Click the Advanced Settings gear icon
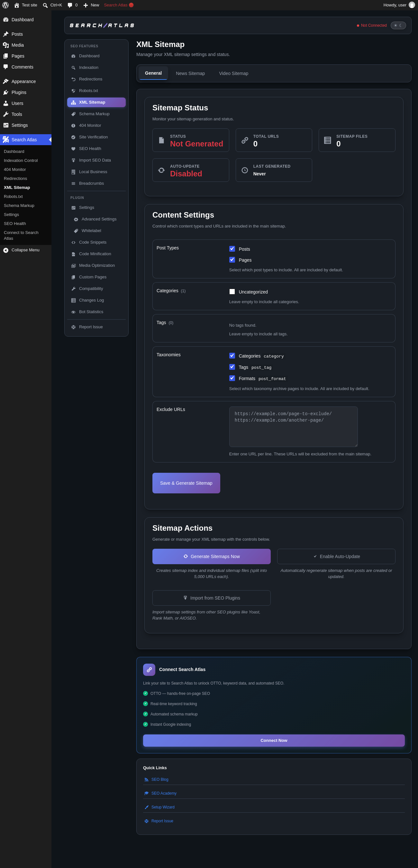The height and width of the screenshot is (868, 418). tap(76, 219)
